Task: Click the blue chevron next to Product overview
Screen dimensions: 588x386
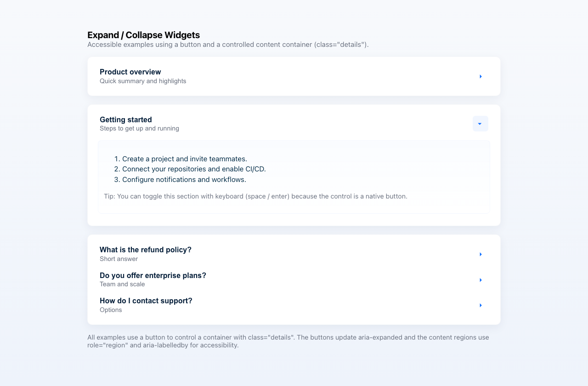Action: (481, 76)
